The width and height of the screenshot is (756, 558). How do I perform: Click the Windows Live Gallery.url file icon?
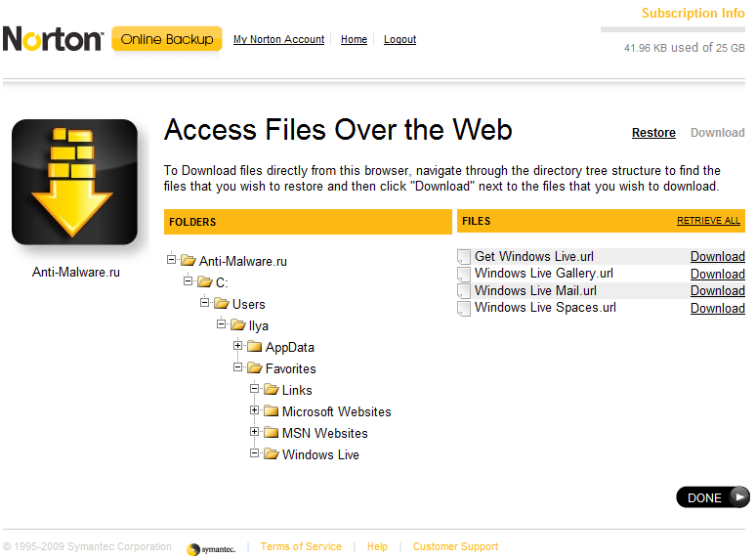(464, 274)
